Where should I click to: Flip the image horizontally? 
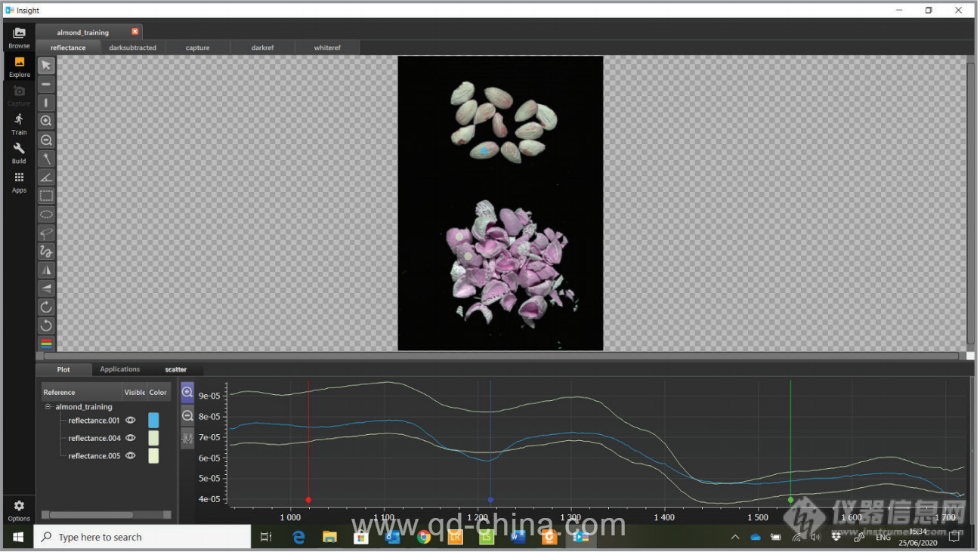pyautogui.click(x=46, y=270)
